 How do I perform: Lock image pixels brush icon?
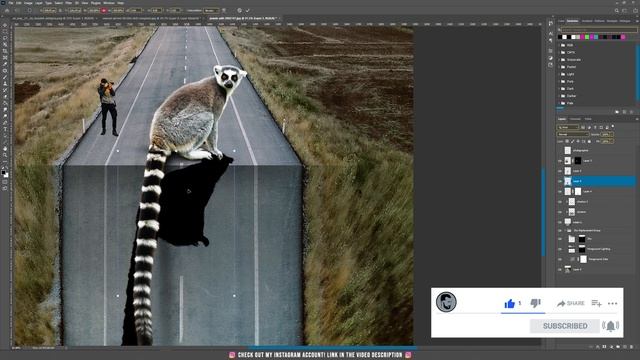573,141
